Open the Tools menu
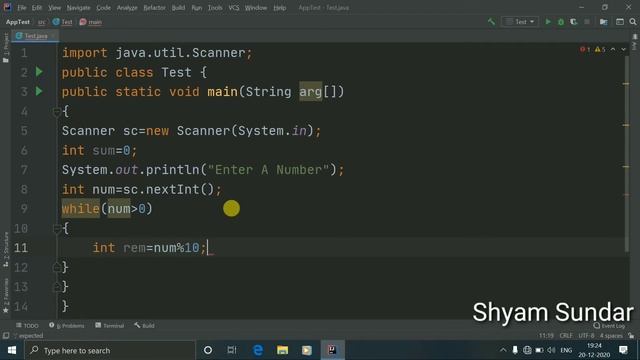The height and width of the screenshot is (360, 640). point(215,8)
